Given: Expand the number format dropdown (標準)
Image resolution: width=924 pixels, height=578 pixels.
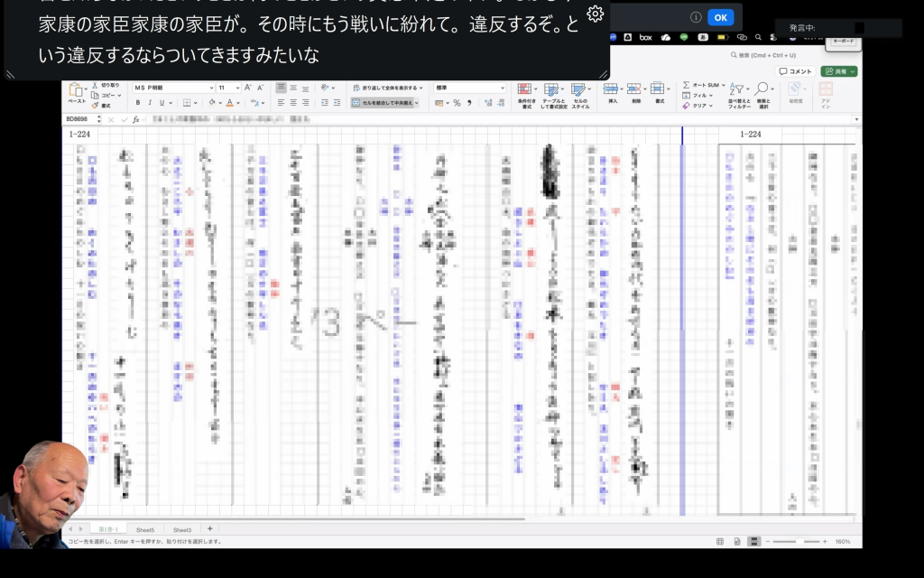Looking at the screenshot, I should click(x=502, y=88).
